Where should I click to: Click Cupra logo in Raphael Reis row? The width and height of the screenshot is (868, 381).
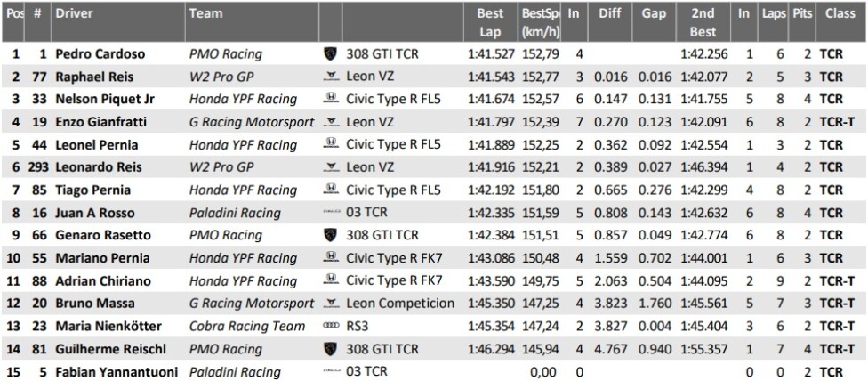(331, 77)
